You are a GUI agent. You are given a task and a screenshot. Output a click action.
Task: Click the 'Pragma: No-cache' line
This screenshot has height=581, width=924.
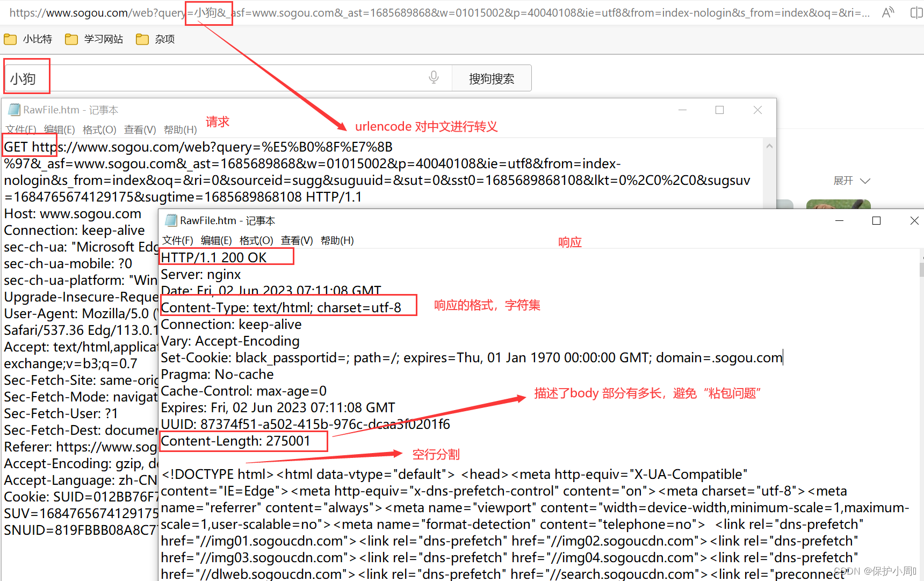click(218, 375)
